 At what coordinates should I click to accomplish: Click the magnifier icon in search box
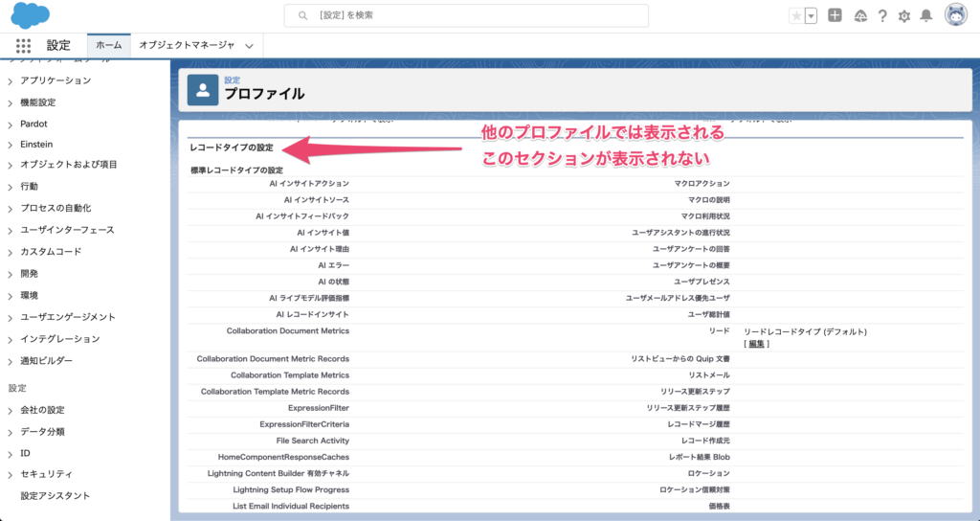303,15
